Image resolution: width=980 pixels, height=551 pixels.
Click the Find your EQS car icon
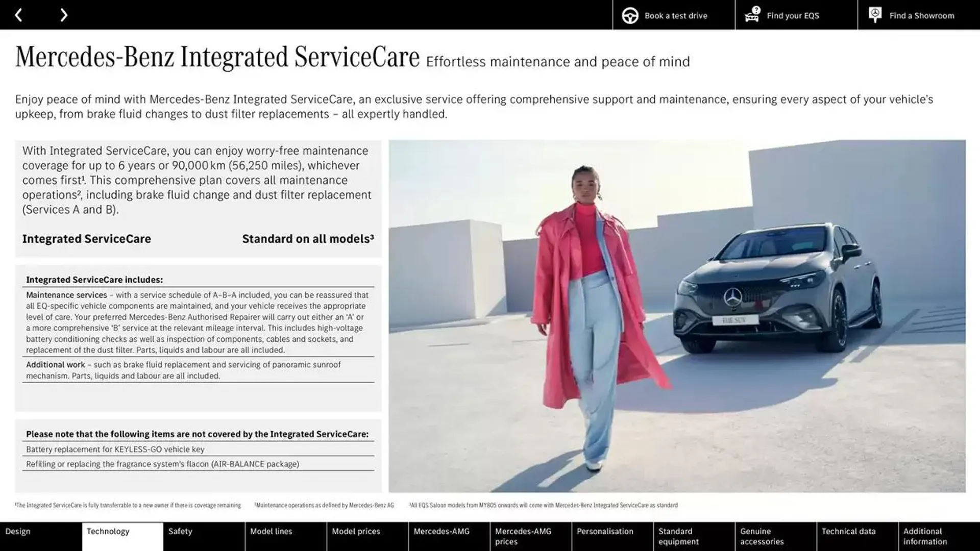751,14
